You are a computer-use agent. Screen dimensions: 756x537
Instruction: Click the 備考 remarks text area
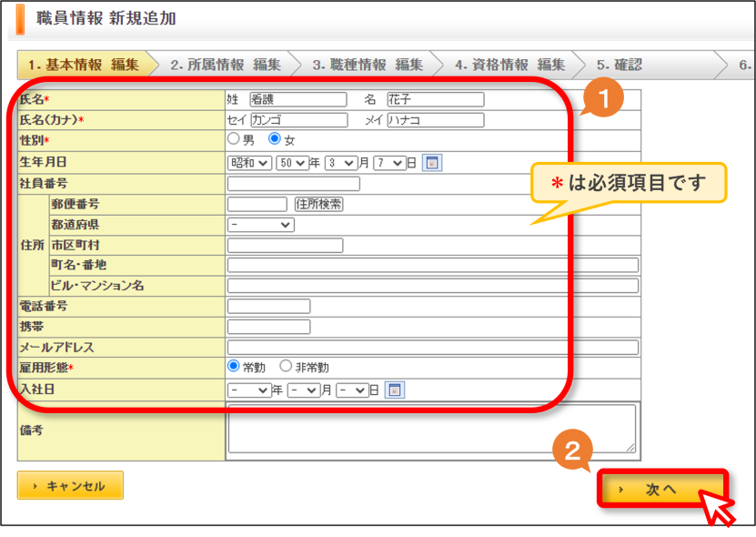tap(432, 429)
